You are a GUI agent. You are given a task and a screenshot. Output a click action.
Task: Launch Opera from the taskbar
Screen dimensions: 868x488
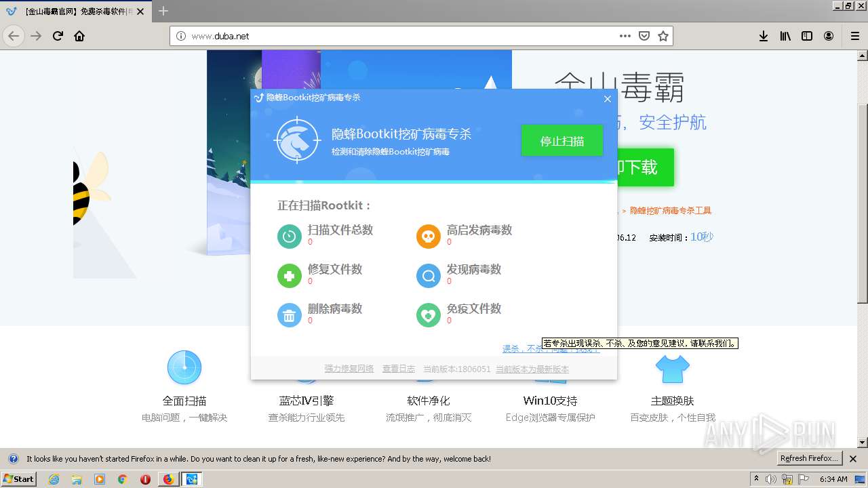pos(145,479)
